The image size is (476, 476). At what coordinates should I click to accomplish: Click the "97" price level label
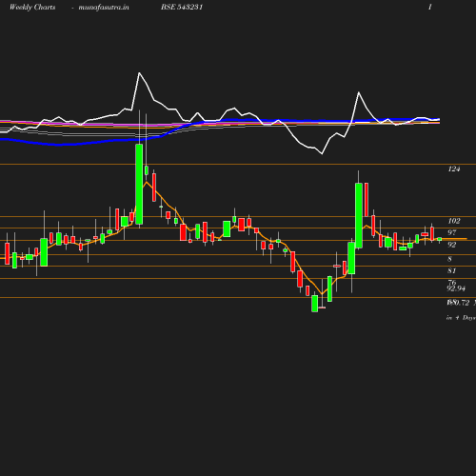(452, 232)
